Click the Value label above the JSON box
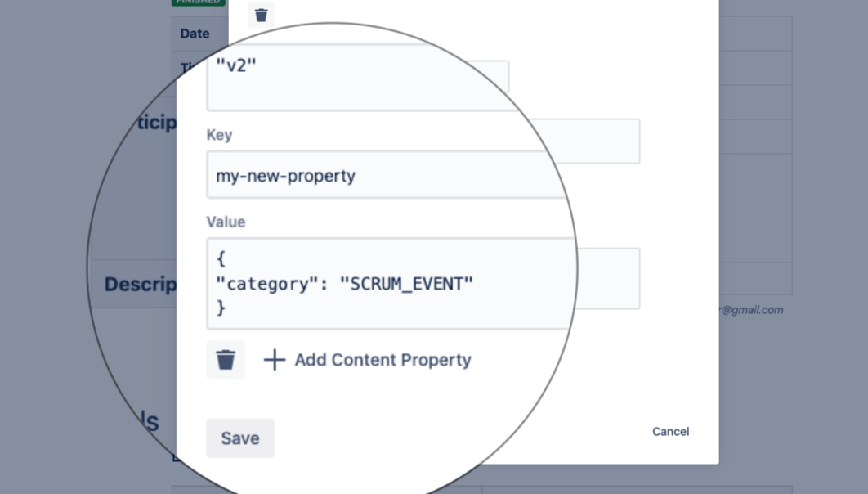 (226, 222)
